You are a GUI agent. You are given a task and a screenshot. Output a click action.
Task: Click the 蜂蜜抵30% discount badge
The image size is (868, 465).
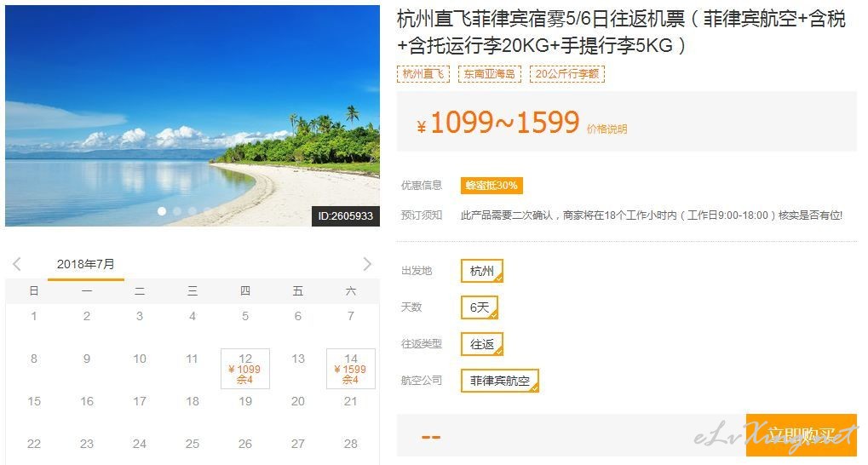(491, 186)
